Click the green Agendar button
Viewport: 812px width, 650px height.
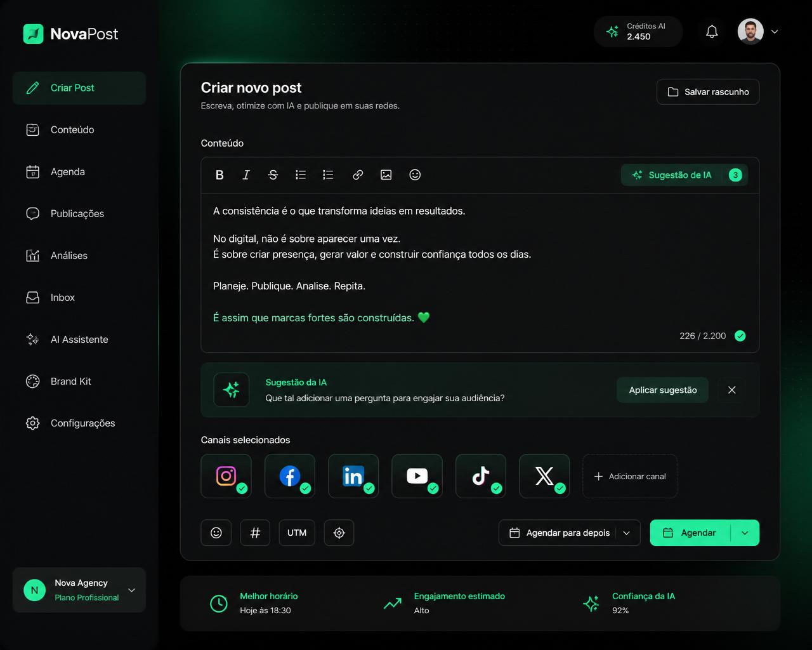[x=690, y=533]
